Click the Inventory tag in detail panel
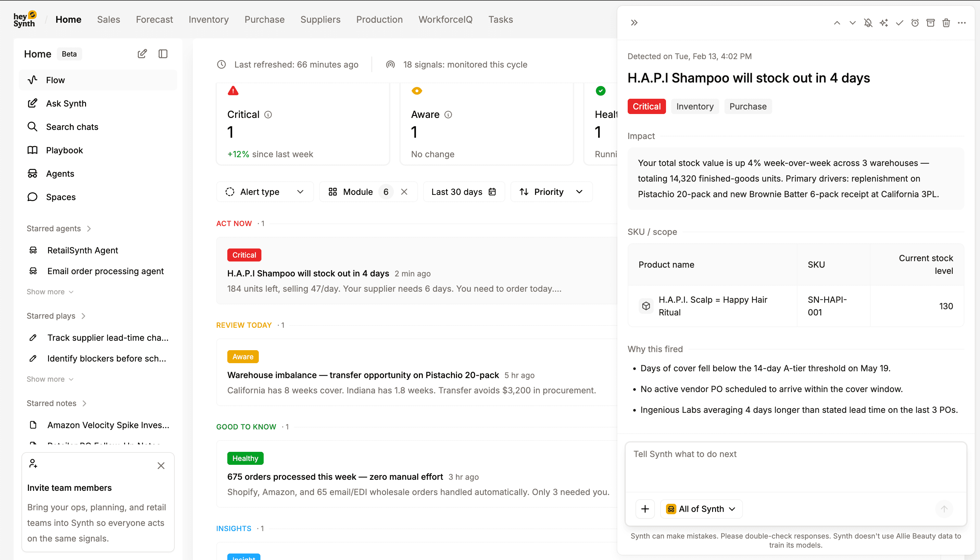The image size is (980, 560). coord(695,107)
